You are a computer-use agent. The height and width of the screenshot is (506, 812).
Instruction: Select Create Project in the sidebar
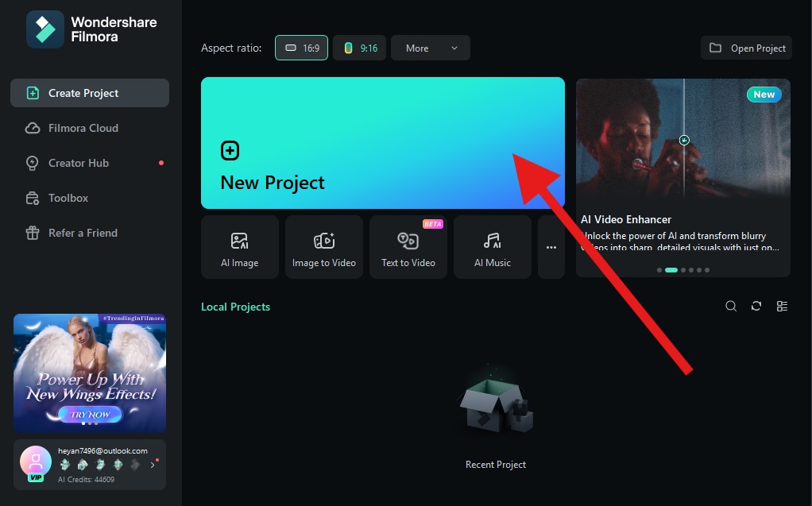[x=90, y=93]
